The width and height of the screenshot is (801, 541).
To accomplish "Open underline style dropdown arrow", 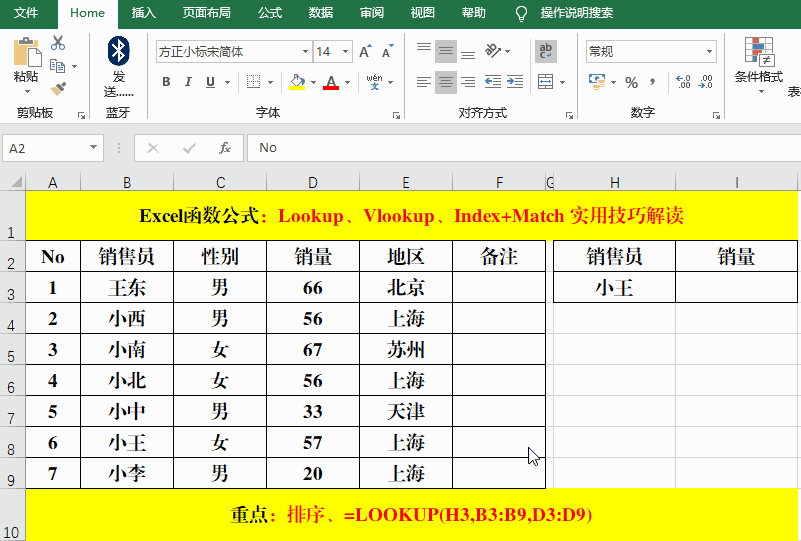I will tap(227, 82).
